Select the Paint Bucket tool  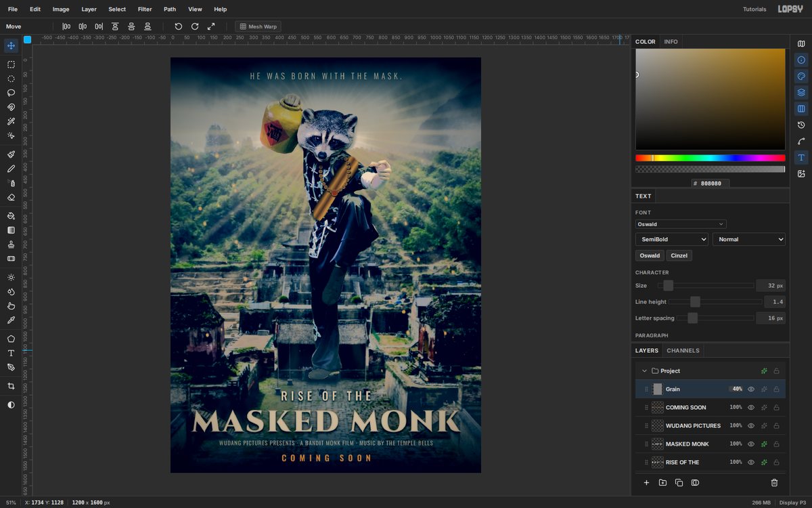11,216
